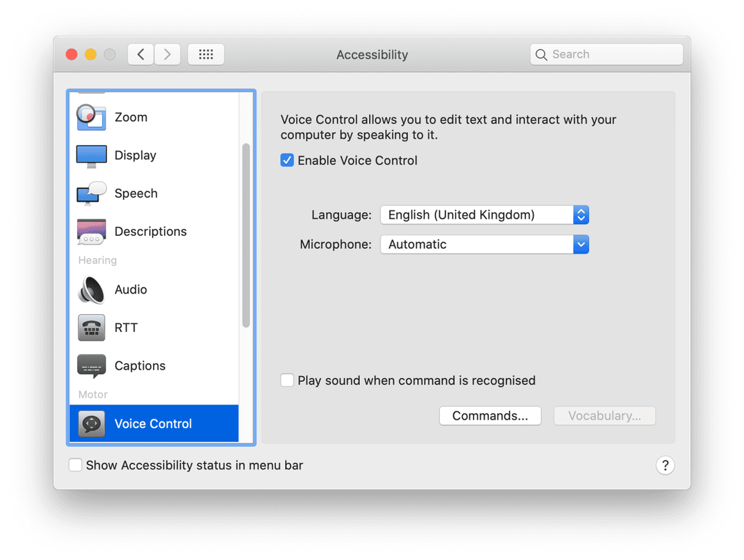The width and height of the screenshot is (744, 560).
Task: Show all preferences with the grid button
Action: (206, 54)
